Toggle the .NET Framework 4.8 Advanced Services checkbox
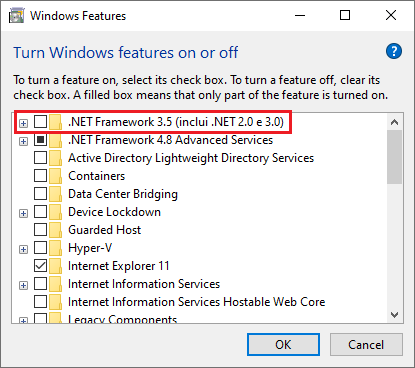Screen dimensions: 415x368 click(40, 140)
